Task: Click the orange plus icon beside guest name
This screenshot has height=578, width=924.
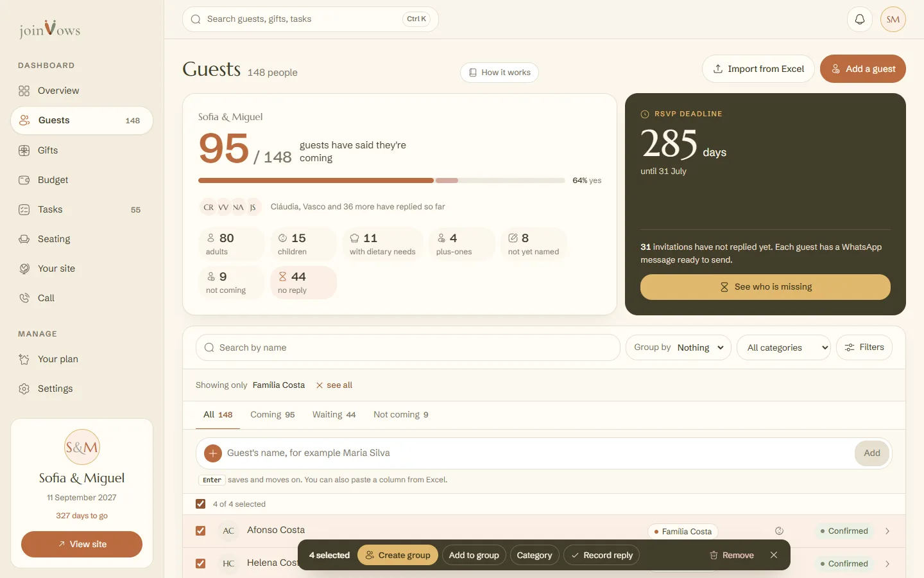Action: 213,453
